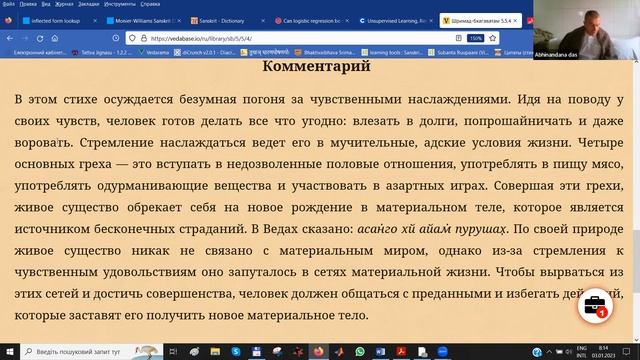Viewport: 640px width, 360px height.
Task: Open the Vedarama bookmark
Action: (154, 52)
